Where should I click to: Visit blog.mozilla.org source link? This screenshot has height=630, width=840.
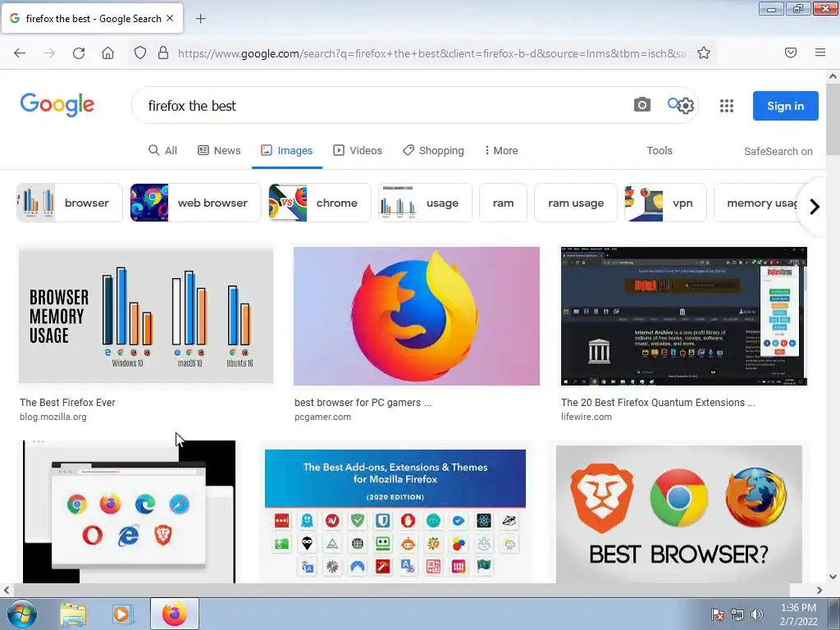click(x=53, y=417)
